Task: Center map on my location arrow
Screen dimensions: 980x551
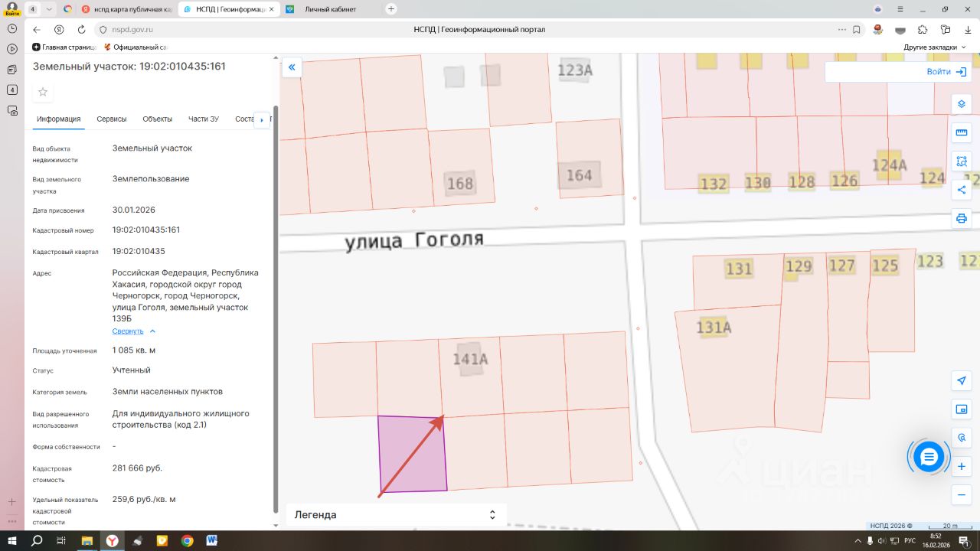Action: (x=962, y=380)
